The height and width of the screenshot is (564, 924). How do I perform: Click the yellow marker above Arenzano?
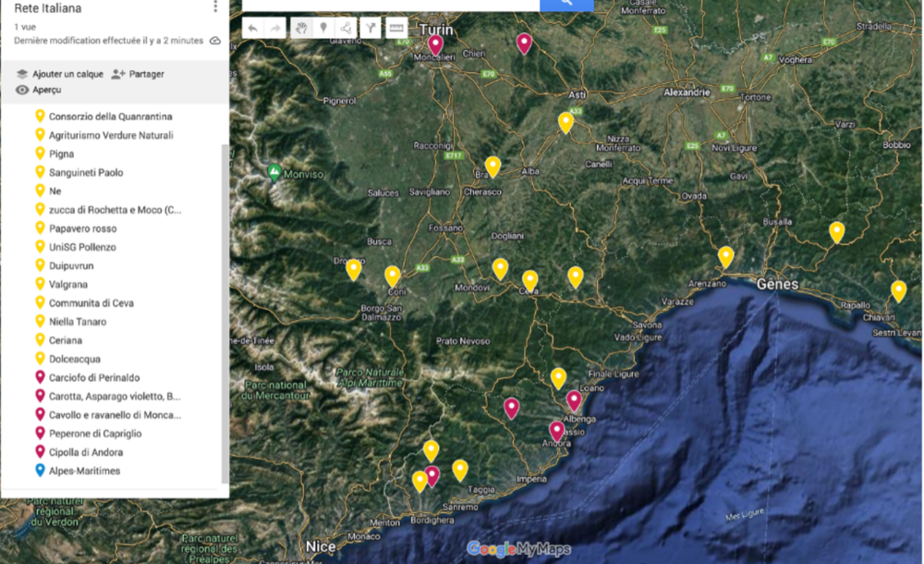pyautogui.click(x=726, y=257)
